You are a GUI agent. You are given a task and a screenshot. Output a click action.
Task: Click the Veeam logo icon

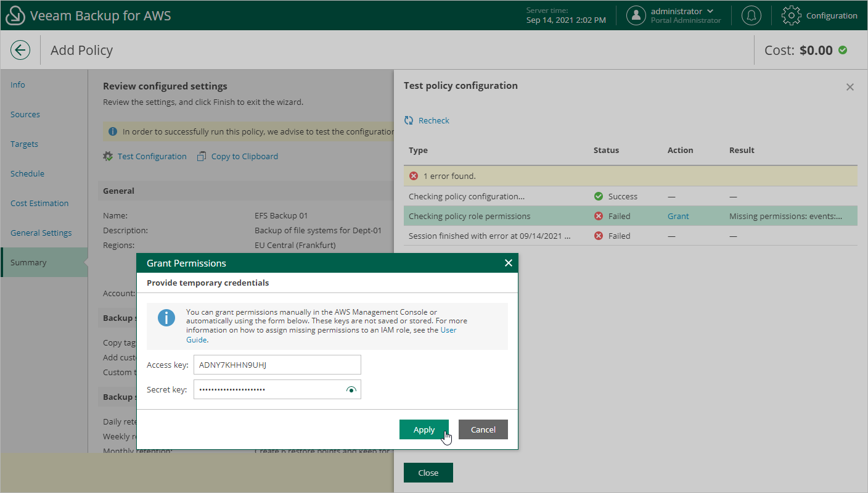pyautogui.click(x=15, y=15)
